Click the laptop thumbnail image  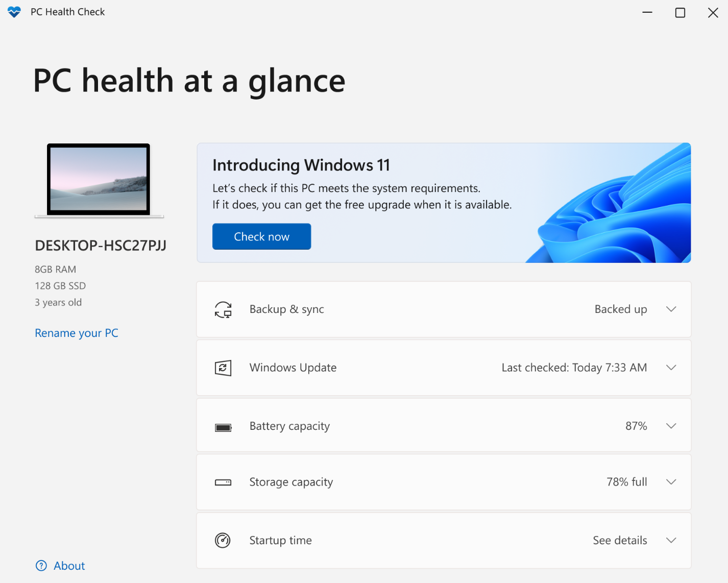(x=99, y=180)
